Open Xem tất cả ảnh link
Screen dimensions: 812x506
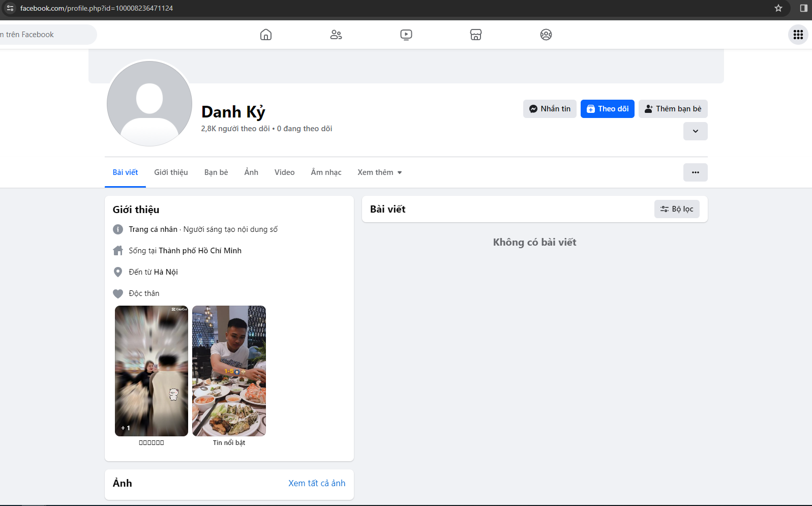[317, 483]
